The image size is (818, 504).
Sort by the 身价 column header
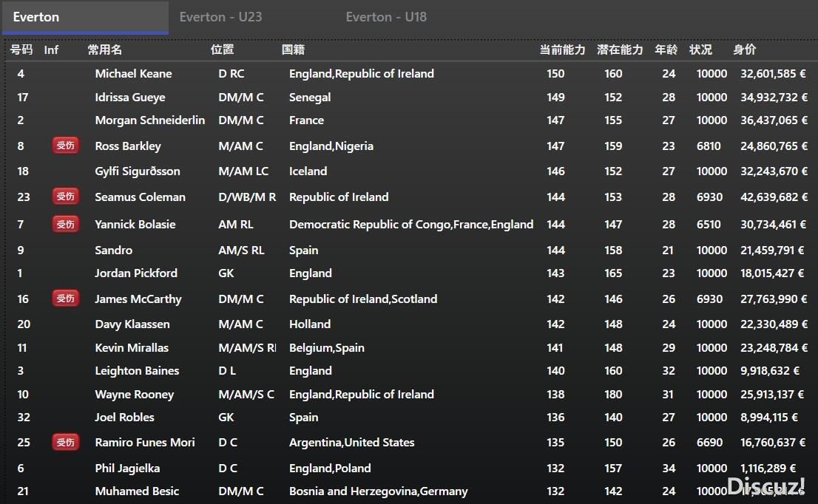pos(745,50)
